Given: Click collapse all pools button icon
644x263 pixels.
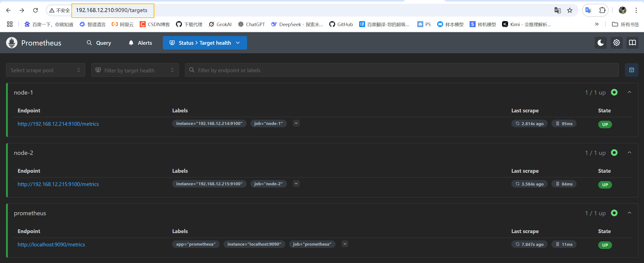Looking at the screenshot, I should pos(631,70).
